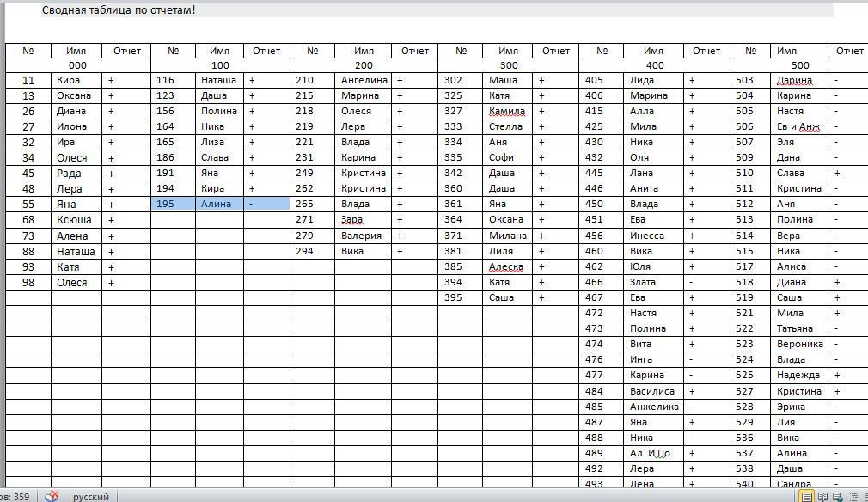
Task: Switch to Web Layout view
Action: (x=837, y=497)
